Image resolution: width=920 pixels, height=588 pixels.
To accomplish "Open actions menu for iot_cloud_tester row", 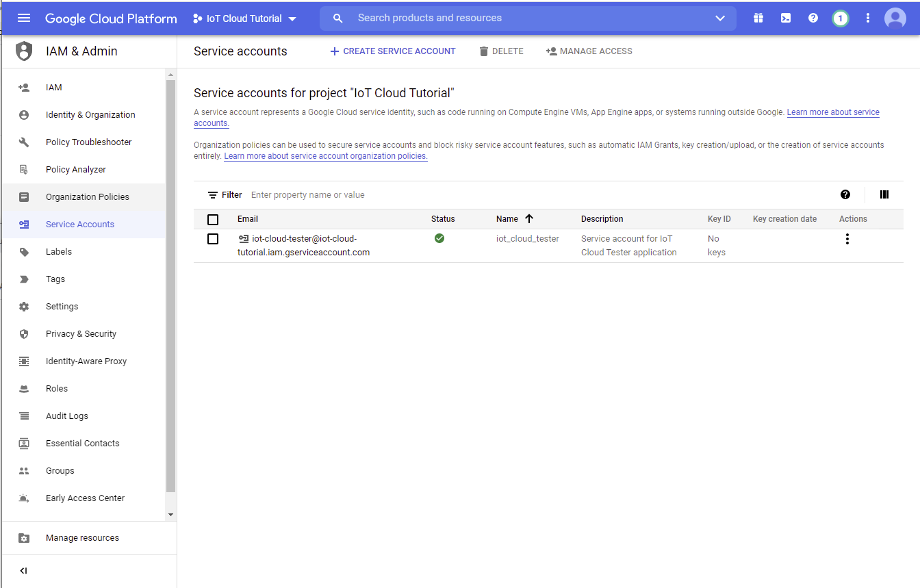I will [847, 239].
